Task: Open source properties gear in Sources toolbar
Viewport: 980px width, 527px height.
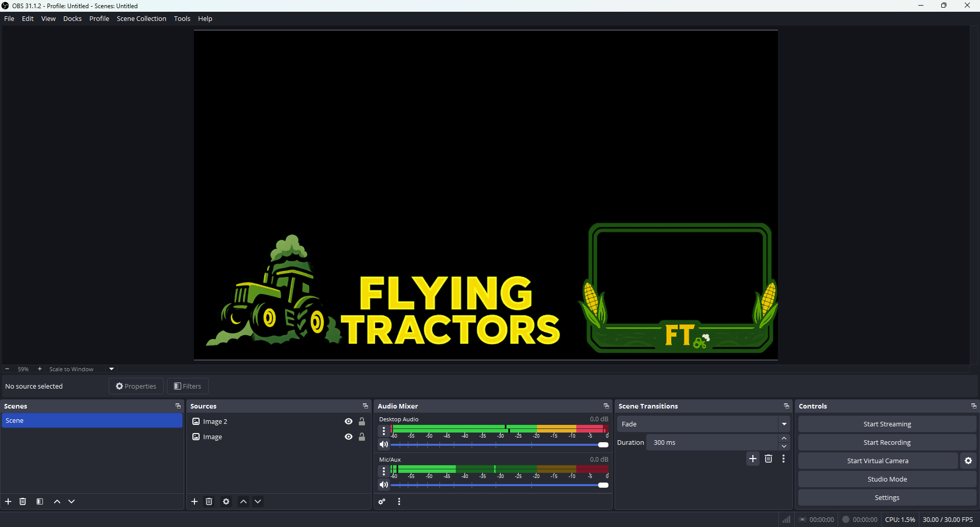Action: pyautogui.click(x=226, y=501)
